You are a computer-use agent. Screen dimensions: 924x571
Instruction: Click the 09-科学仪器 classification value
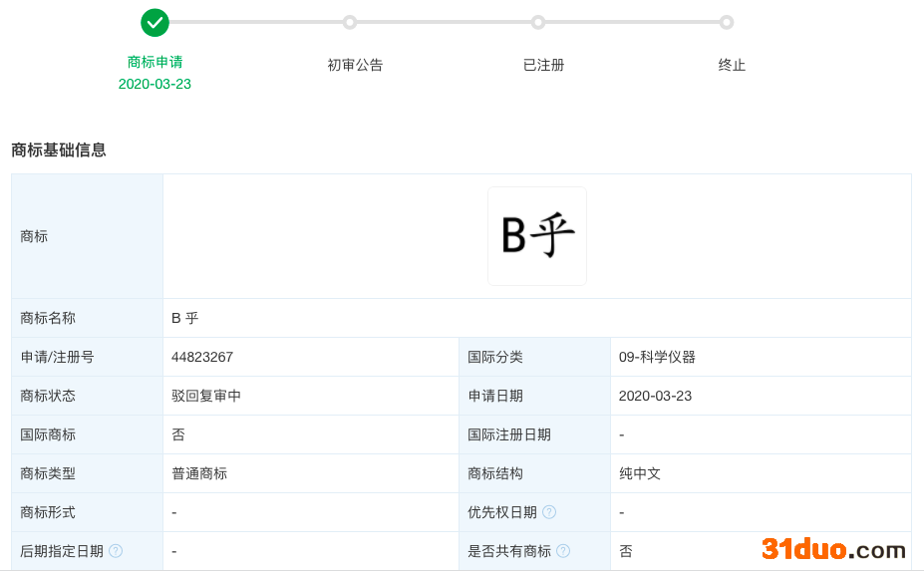657,357
